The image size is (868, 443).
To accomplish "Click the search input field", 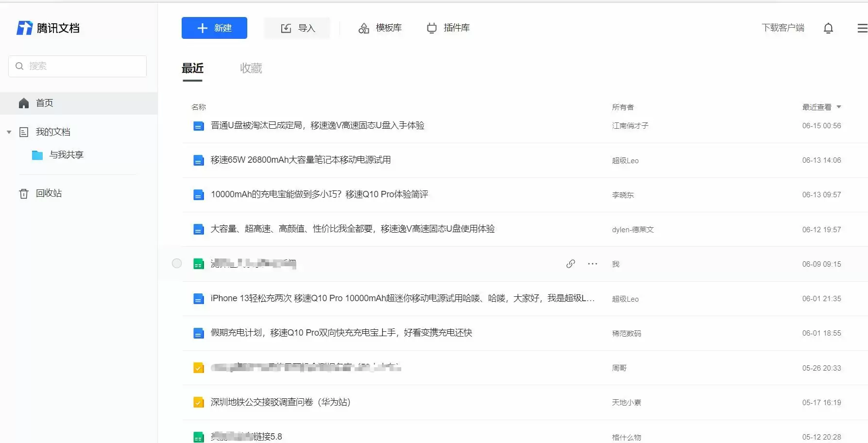I will 77,66.
